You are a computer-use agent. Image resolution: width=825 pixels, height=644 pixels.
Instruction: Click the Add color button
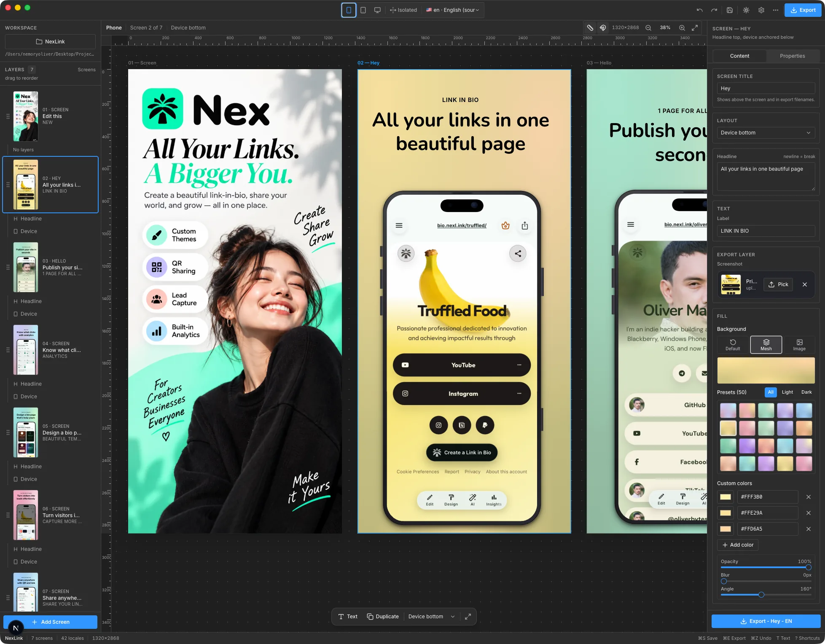[738, 545]
